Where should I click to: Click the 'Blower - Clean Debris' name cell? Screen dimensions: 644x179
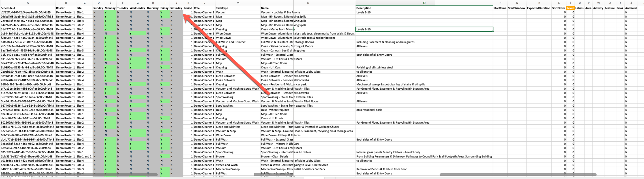[275, 156]
